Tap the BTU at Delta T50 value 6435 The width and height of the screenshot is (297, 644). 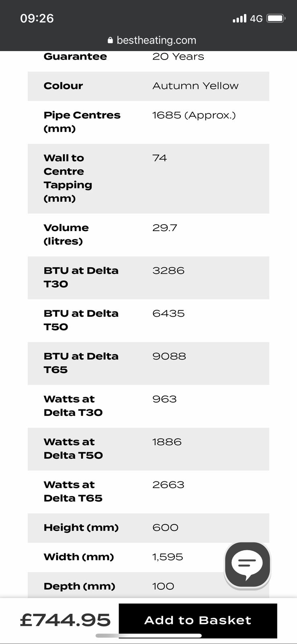(168, 314)
